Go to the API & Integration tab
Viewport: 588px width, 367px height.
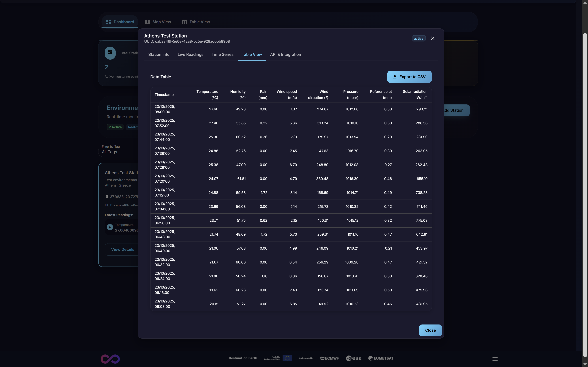click(285, 54)
